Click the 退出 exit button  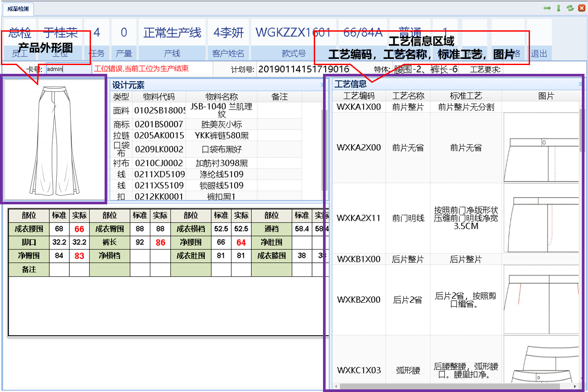(x=539, y=54)
